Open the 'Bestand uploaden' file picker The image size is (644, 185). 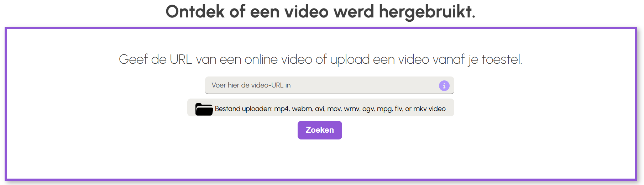click(x=320, y=107)
